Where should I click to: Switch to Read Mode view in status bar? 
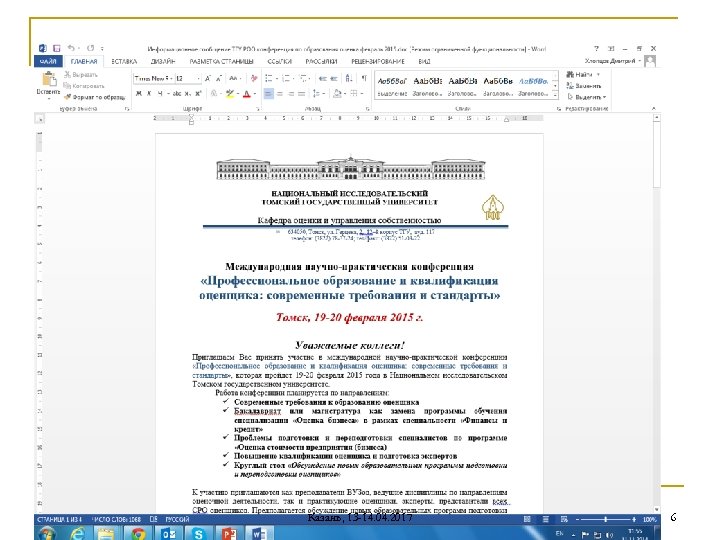(527, 519)
